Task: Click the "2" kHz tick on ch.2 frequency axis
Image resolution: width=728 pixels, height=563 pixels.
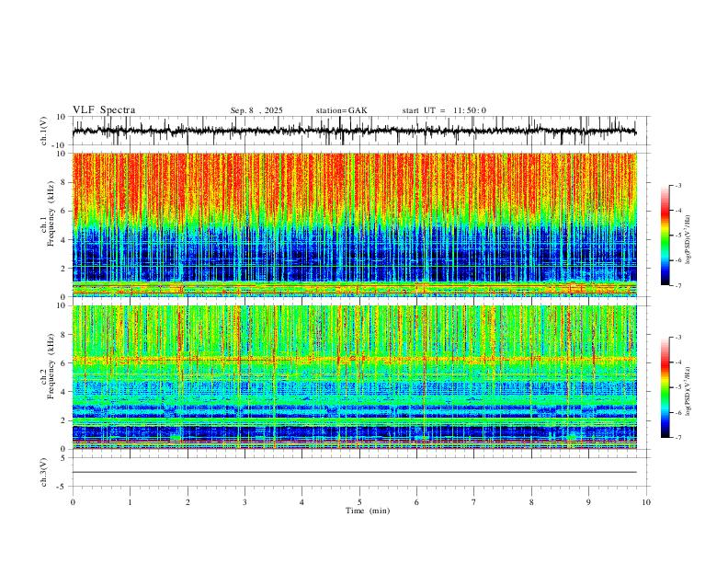Action: tap(63, 420)
